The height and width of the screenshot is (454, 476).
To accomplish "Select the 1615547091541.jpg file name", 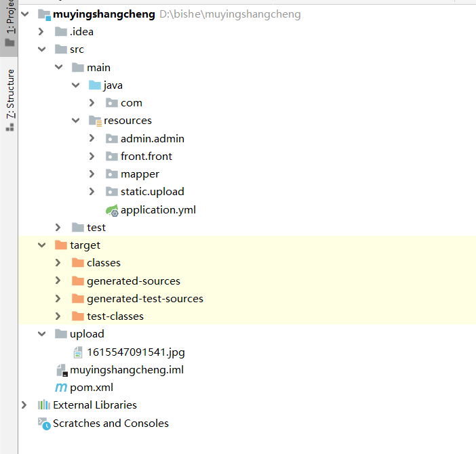I will point(136,352).
